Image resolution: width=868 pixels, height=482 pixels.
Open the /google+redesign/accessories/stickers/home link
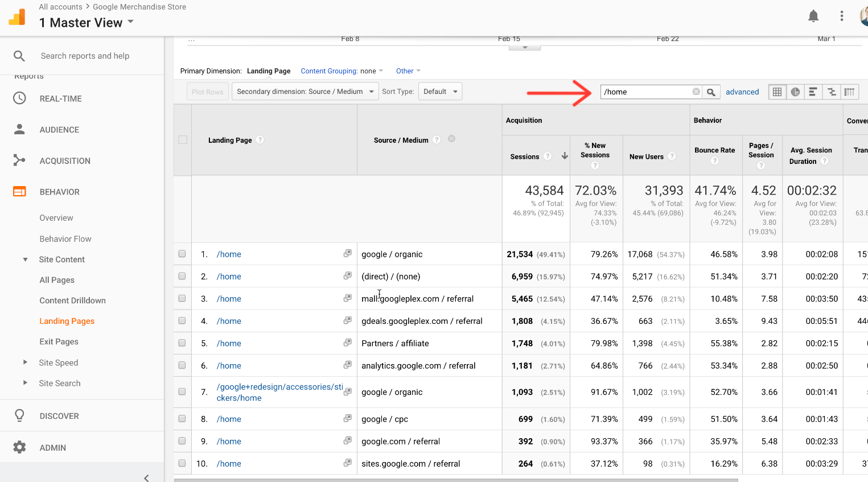click(x=279, y=392)
